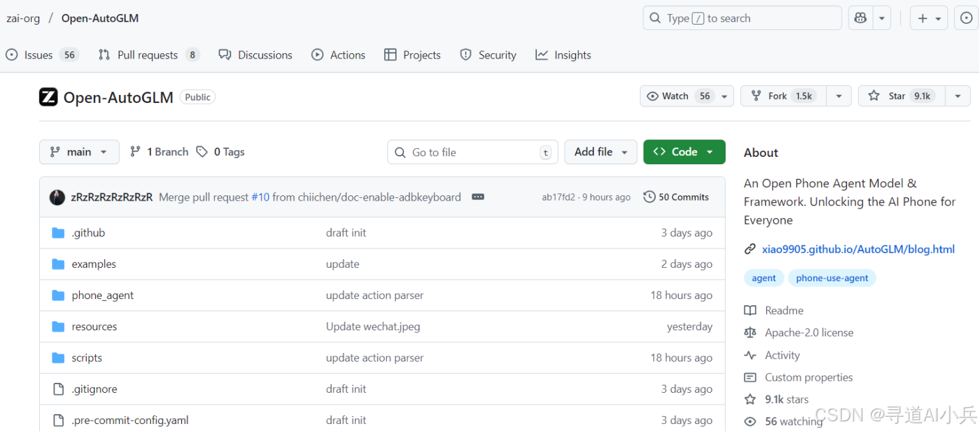This screenshot has height=432, width=980.
Task: Open the phone_agent folder
Action: pyautogui.click(x=102, y=295)
